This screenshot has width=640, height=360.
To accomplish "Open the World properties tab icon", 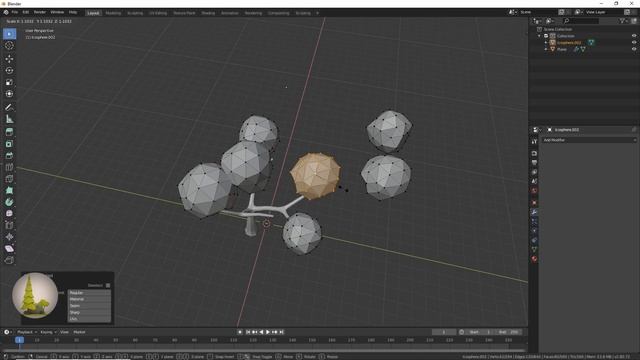I will coord(534,191).
